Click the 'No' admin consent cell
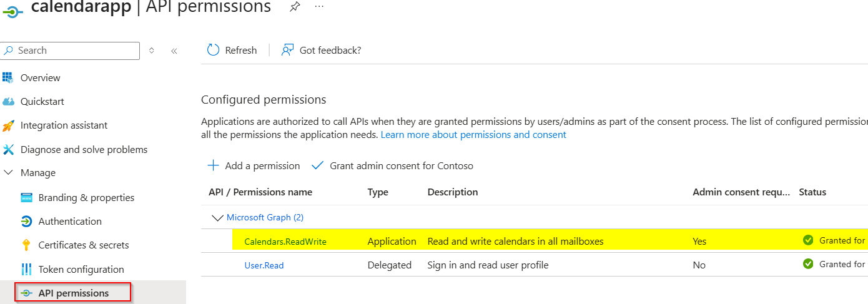Image resolution: width=868 pixels, height=304 pixels. (699, 265)
